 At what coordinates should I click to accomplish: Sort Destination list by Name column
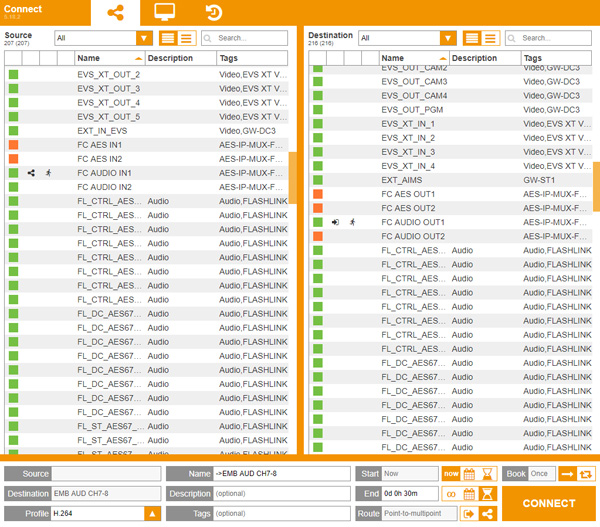pos(414,58)
